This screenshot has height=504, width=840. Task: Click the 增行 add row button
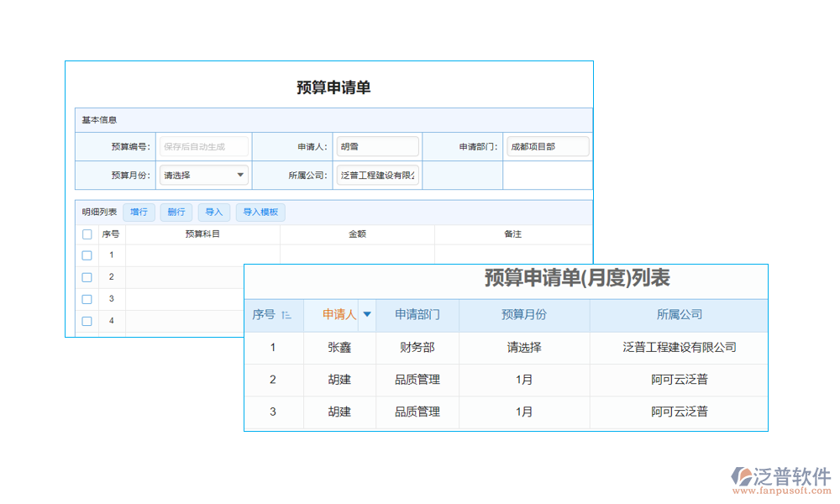(139, 212)
